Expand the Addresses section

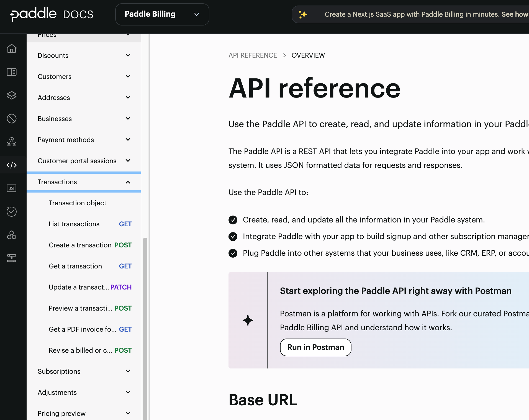click(84, 98)
